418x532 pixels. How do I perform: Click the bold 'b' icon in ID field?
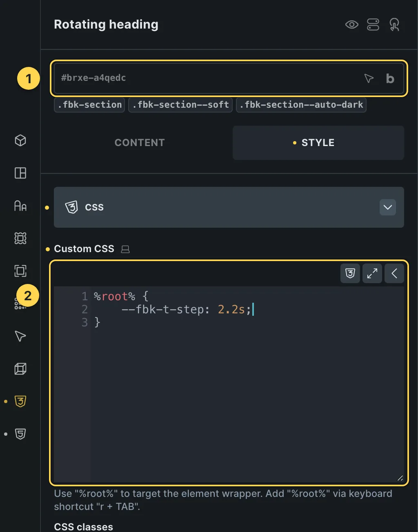(390, 78)
